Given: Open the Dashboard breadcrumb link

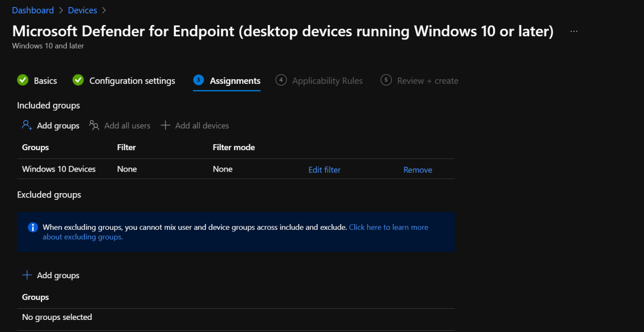Looking at the screenshot, I should click(33, 10).
